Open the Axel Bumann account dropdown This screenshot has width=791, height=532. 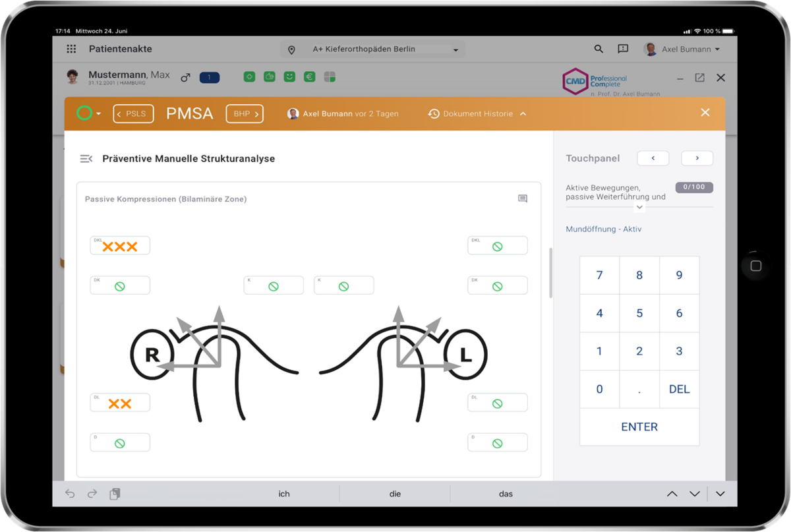click(679, 49)
